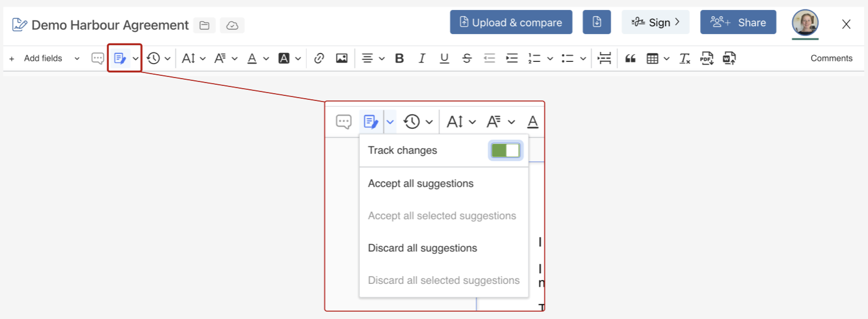Turn off the Track changes switch
The width and height of the screenshot is (868, 319).
tap(505, 151)
